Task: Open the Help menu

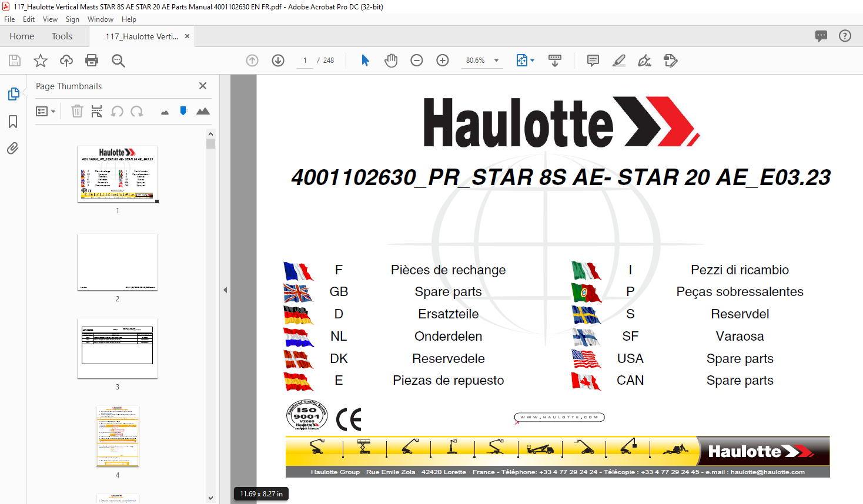Action: point(129,19)
